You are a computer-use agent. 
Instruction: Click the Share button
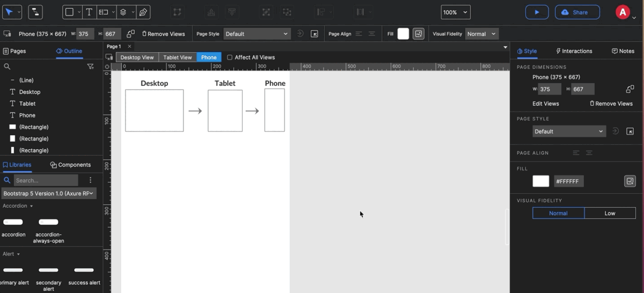pyautogui.click(x=577, y=12)
